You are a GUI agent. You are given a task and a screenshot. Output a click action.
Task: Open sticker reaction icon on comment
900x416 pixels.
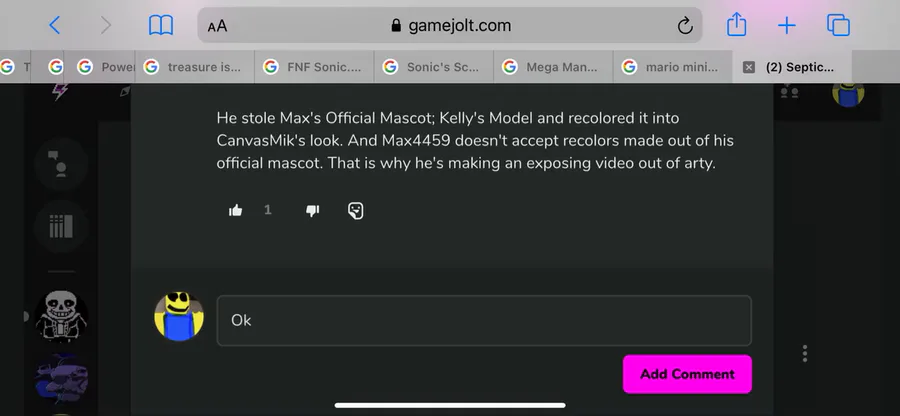pos(356,211)
